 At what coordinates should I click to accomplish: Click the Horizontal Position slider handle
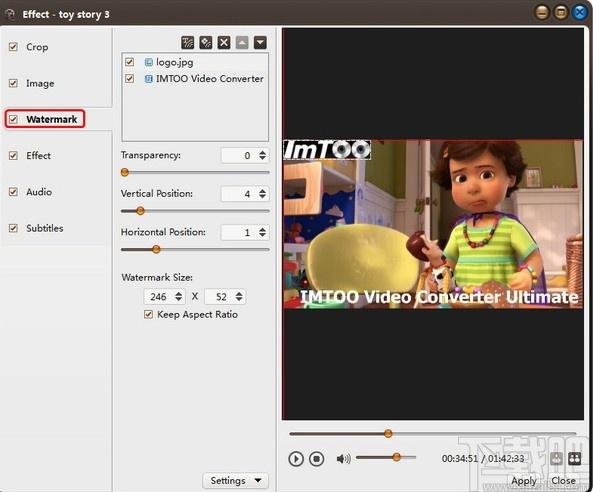coord(156,250)
